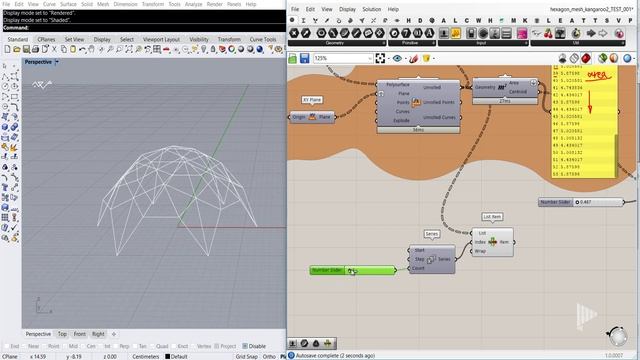Toggle the Point osnap checkbox
This screenshot has height=360, width=640.
point(44,346)
